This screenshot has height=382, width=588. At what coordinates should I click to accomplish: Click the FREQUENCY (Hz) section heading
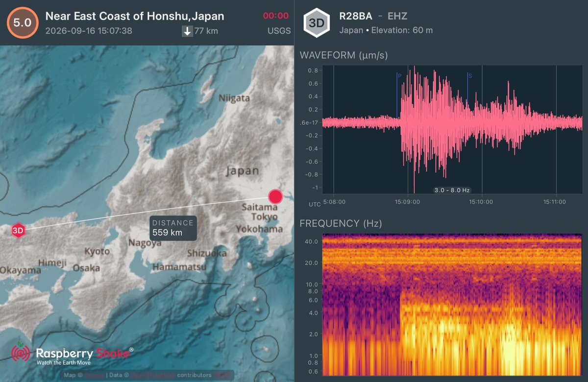click(x=341, y=224)
